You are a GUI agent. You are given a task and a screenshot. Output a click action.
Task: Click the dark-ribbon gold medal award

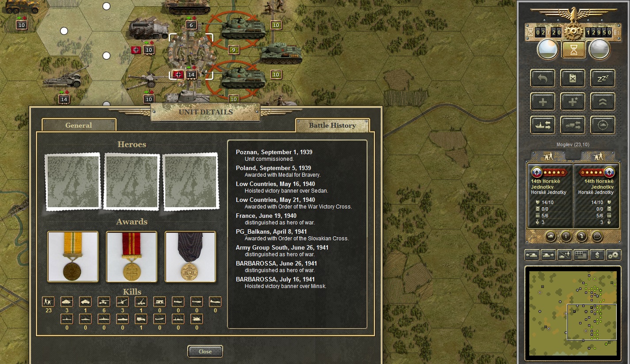tap(190, 257)
